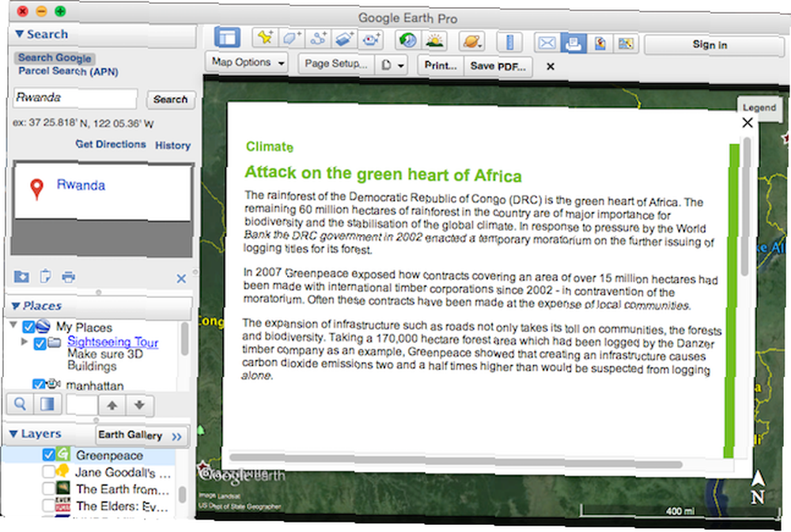791x532 pixels.
Task: Uncheck the manhattan checkbox
Action: coord(38,385)
